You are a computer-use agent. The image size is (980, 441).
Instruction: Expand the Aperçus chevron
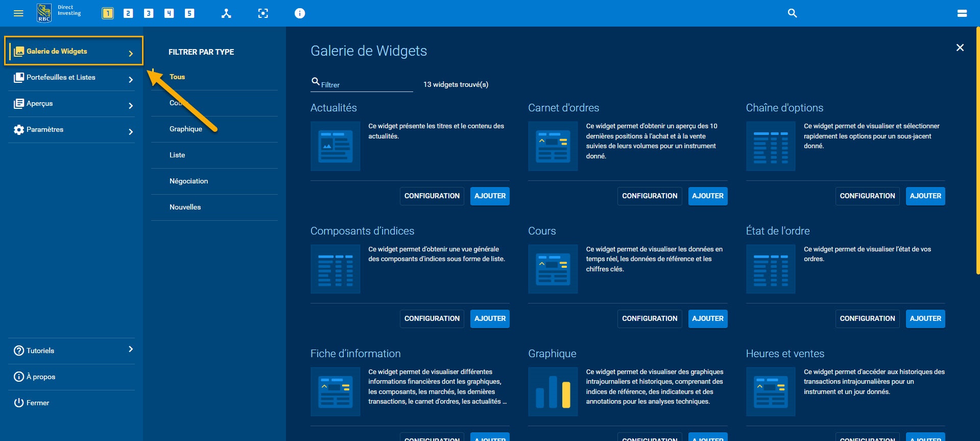pyautogui.click(x=131, y=106)
